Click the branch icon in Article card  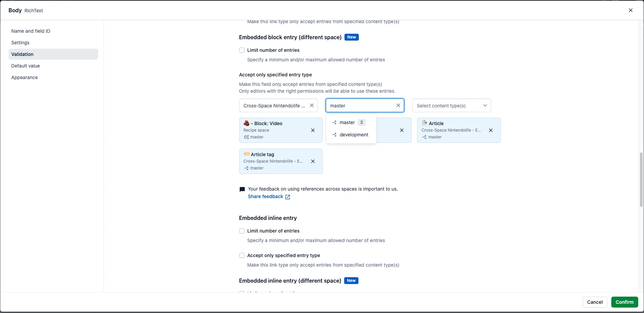(424, 137)
